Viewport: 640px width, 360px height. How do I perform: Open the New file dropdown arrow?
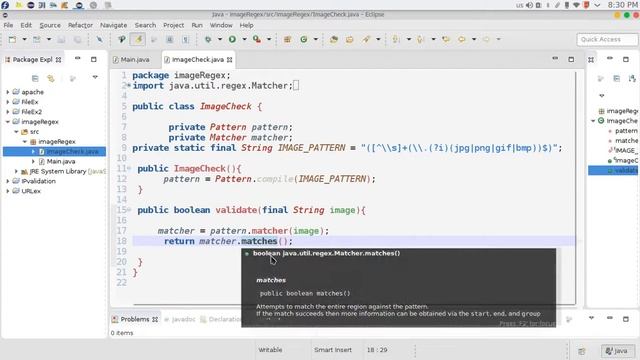[x=24, y=40]
